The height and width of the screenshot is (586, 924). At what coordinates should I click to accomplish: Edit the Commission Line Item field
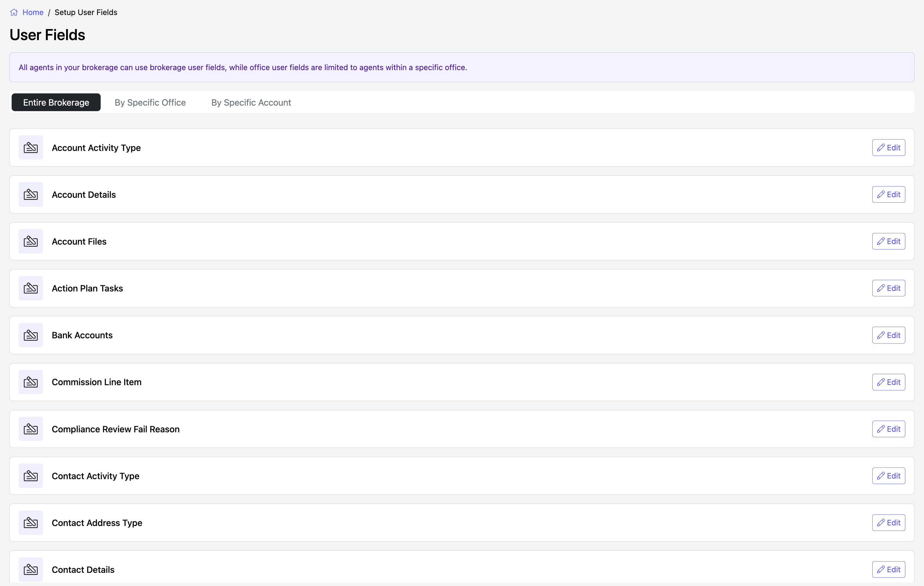click(888, 382)
